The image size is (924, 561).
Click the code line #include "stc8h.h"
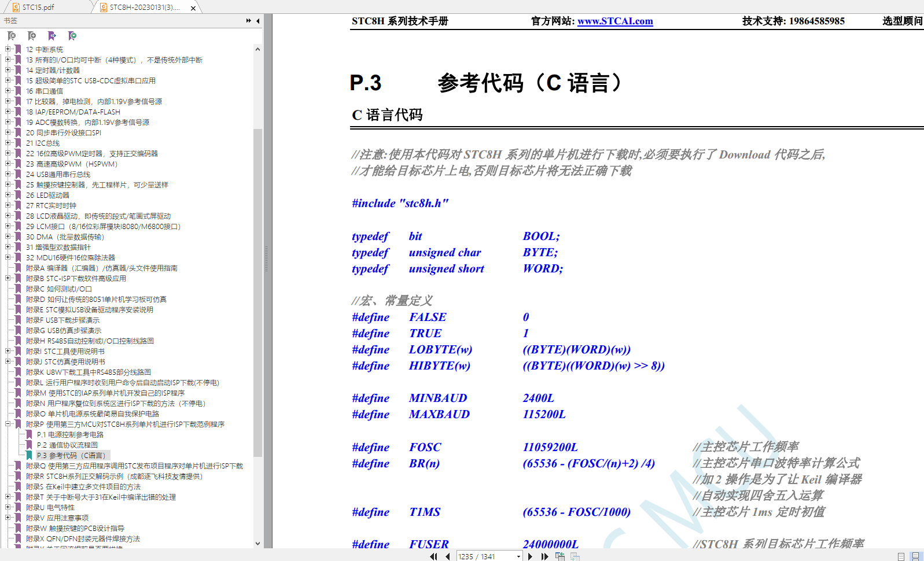click(x=400, y=203)
